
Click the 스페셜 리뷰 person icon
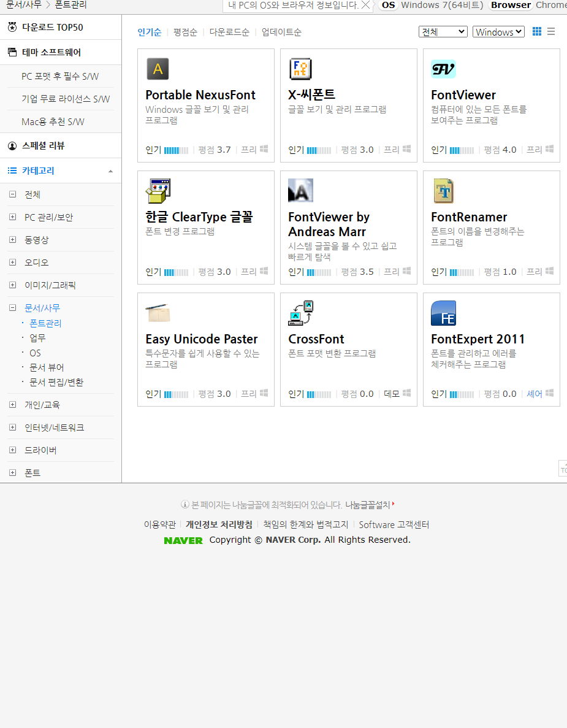point(12,146)
